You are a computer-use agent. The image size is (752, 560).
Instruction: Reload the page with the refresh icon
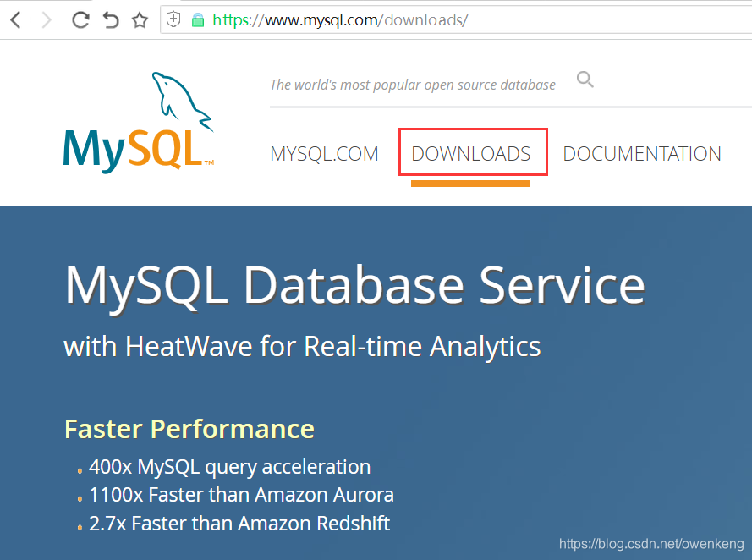(x=80, y=20)
